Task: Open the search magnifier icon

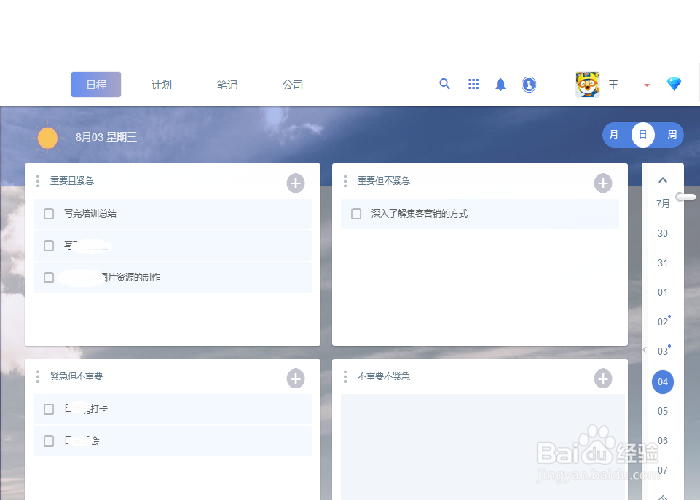Action: 444,83
